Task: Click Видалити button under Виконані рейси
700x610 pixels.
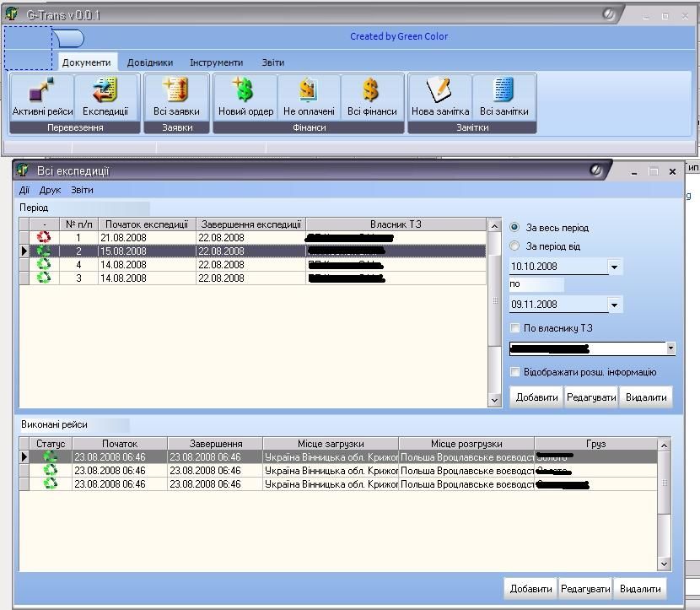Action: (640, 589)
